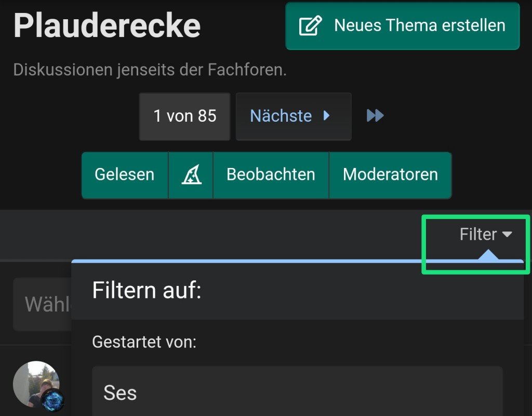The width and height of the screenshot is (532, 416).
Task: Click the partially hidden "Wähl" selection field
Action: pos(43,304)
